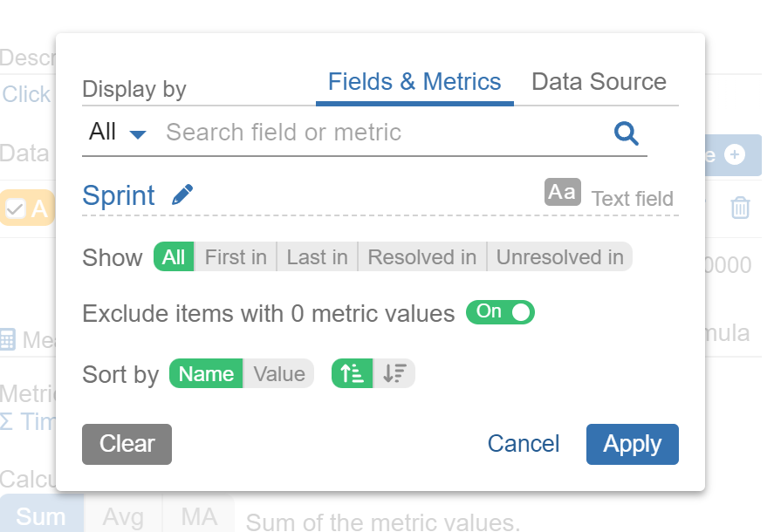Image resolution: width=774 pixels, height=532 pixels.
Task: Apply the current field settings
Action: [632, 444]
